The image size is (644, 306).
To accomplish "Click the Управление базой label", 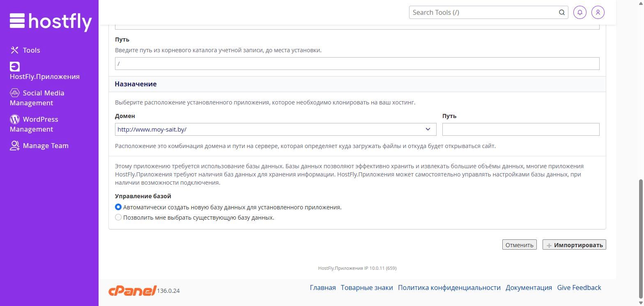I will click(143, 196).
